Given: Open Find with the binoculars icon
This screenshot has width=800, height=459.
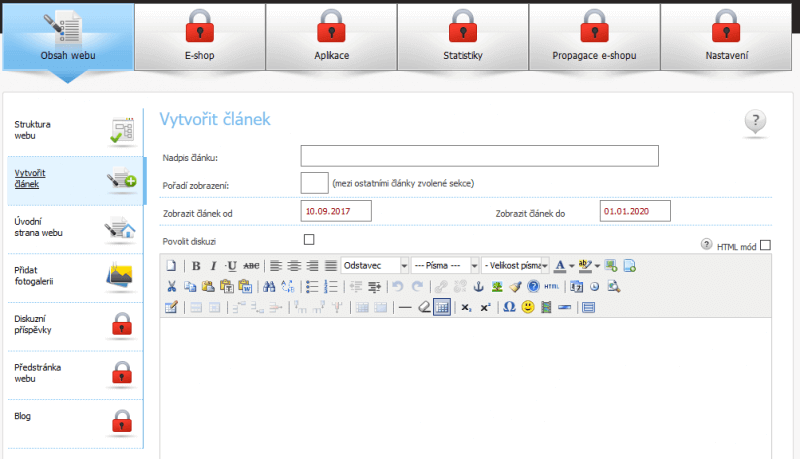Looking at the screenshot, I should coord(269,287).
